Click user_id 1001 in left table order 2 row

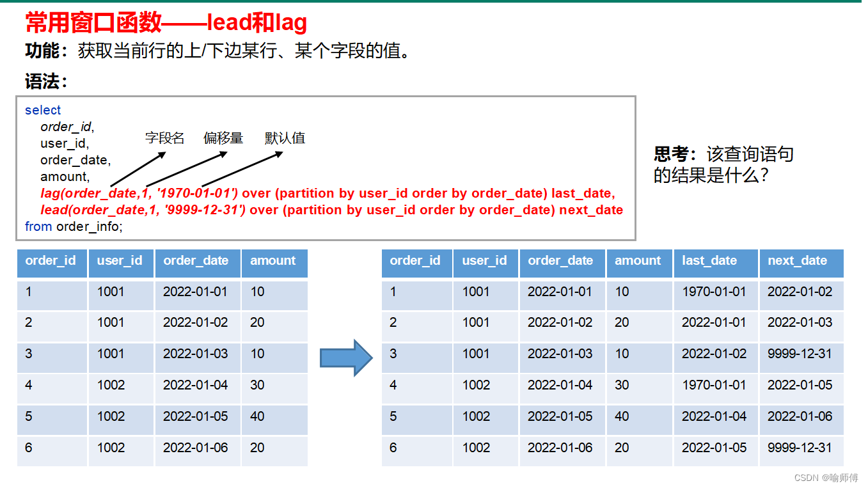pyautogui.click(x=111, y=322)
